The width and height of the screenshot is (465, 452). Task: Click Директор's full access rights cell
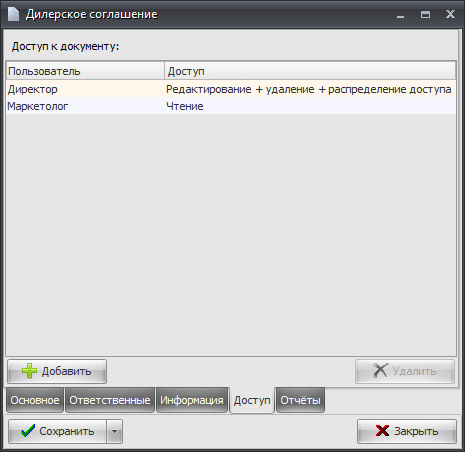click(x=309, y=89)
